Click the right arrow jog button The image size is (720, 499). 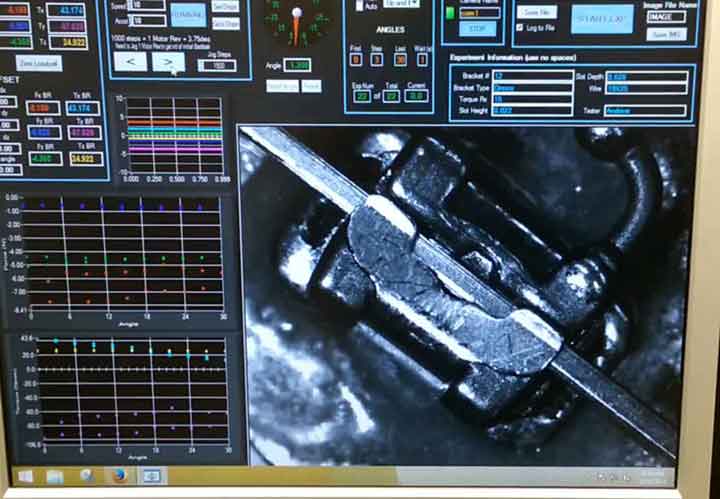coord(169,62)
